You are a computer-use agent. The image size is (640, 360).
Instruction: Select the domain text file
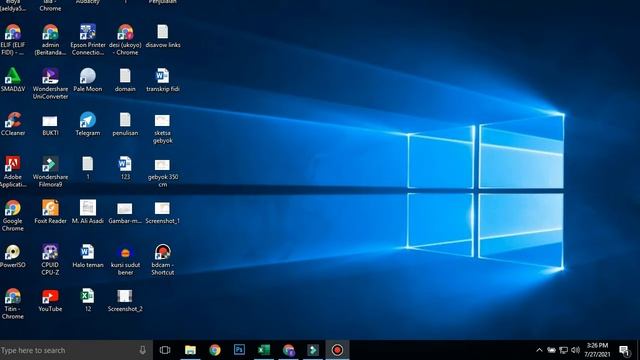click(x=125, y=80)
